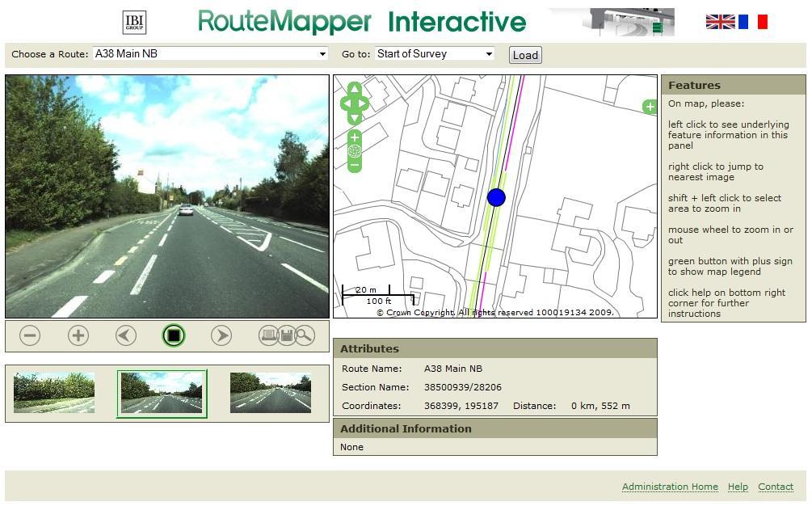Open the Administration Home link
This screenshot has height=506, width=812.
pyautogui.click(x=670, y=487)
